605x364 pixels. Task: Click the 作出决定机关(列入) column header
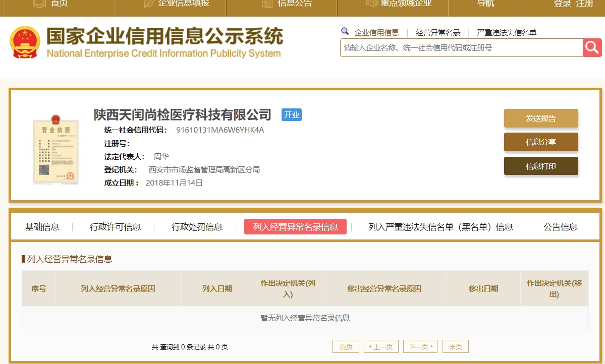[288, 288]
